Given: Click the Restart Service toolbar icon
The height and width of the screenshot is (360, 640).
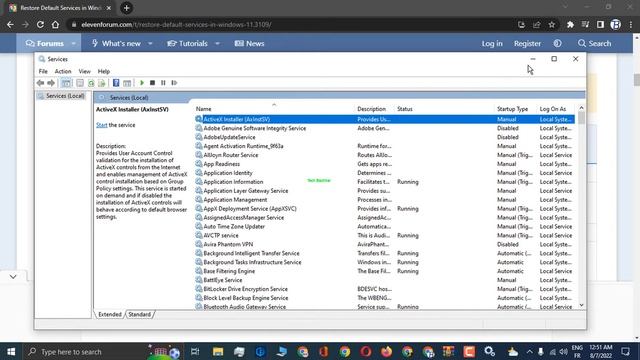Looking at the screenshot, I should click(x=174, y=83).
